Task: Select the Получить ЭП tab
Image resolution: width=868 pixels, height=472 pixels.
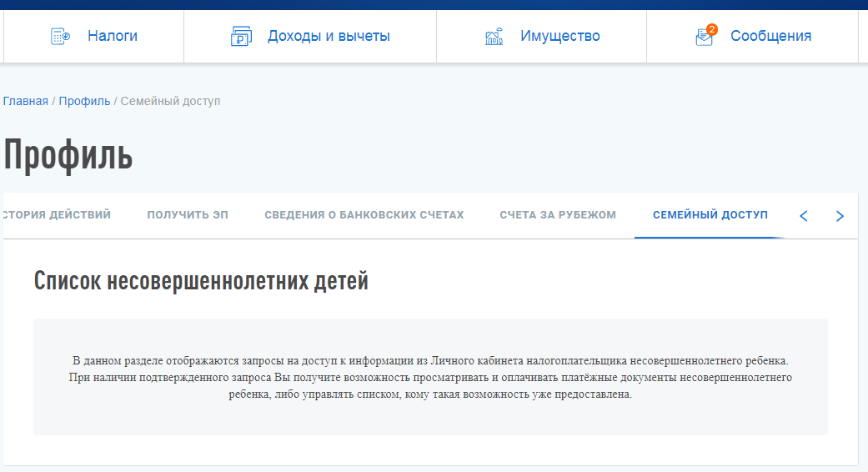Action: point(188,215)
